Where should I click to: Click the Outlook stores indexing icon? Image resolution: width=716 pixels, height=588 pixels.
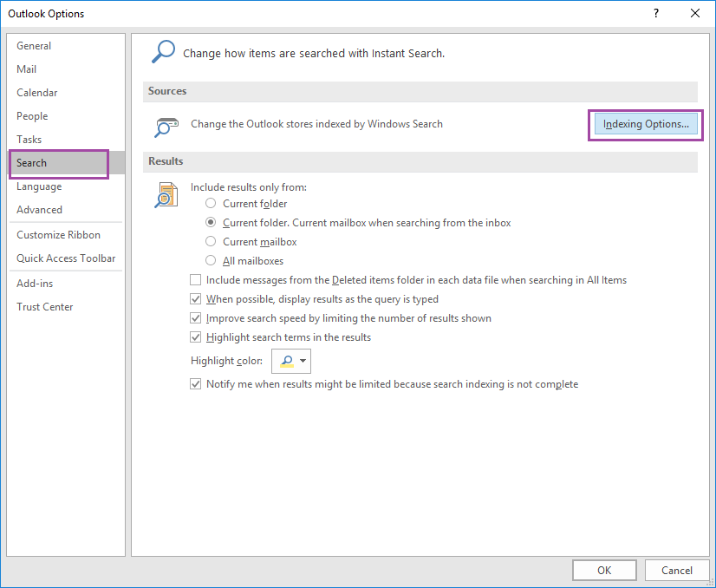(166, 127)
